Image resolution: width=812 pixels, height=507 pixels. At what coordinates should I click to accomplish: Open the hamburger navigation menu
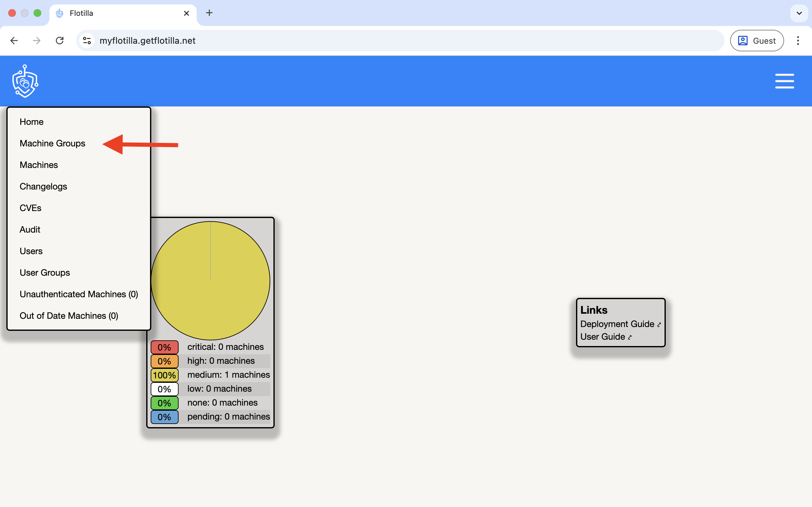[784, 81]
